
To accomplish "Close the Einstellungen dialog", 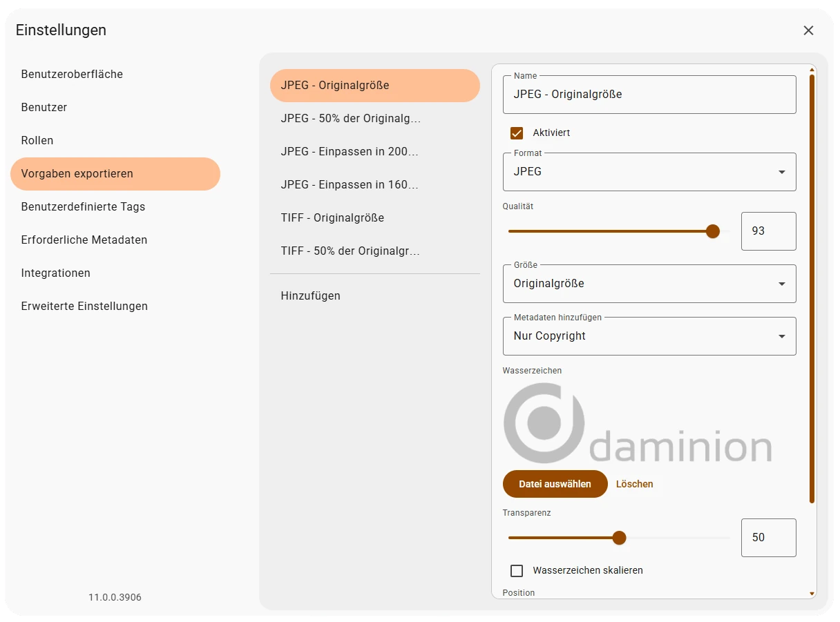I will click(808, 30).
